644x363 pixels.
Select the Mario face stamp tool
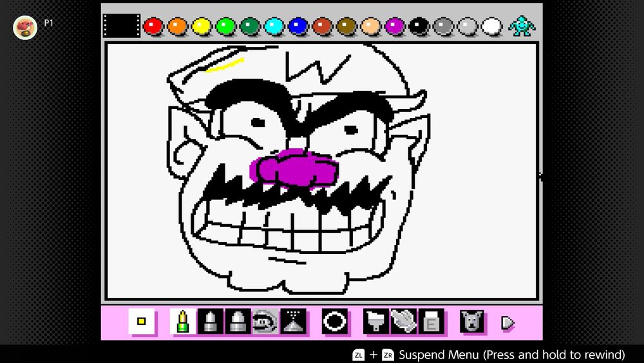tap(265, 322)
